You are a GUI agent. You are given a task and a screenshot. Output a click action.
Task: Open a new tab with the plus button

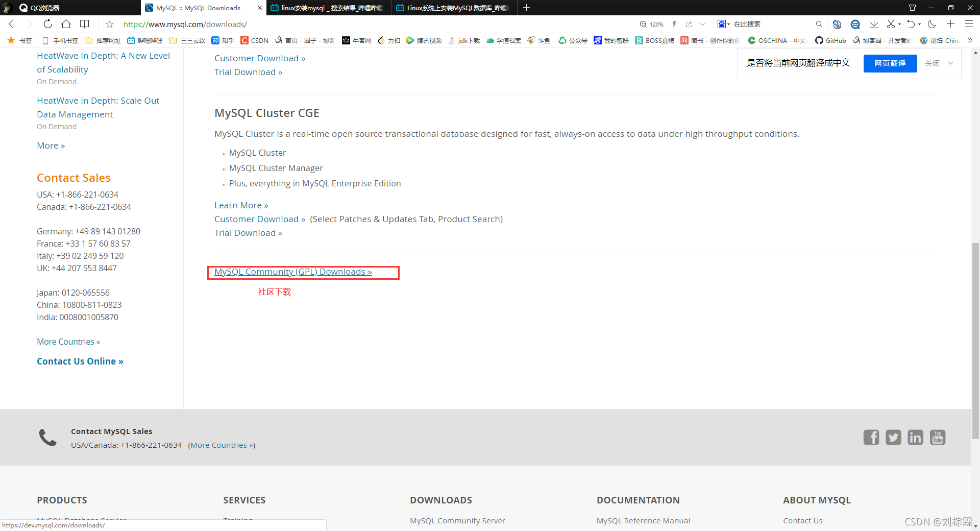pos(526,8)
